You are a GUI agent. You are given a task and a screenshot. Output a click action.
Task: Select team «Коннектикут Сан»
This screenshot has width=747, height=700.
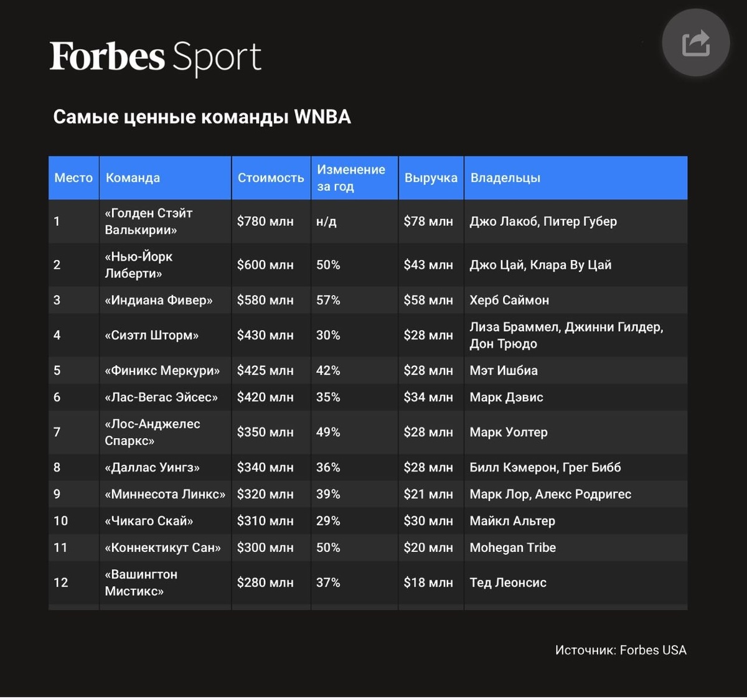pyautogui.click(x=162, y=548)
